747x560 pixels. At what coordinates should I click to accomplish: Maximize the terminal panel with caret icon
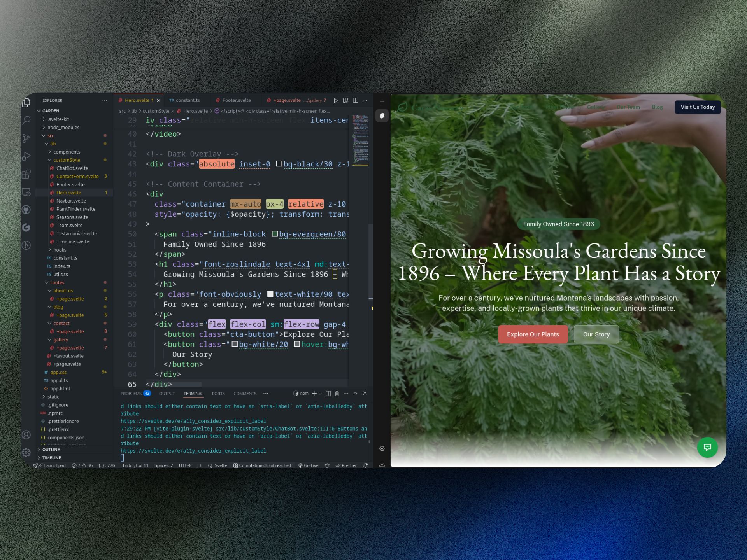click(x=355, y=394)
